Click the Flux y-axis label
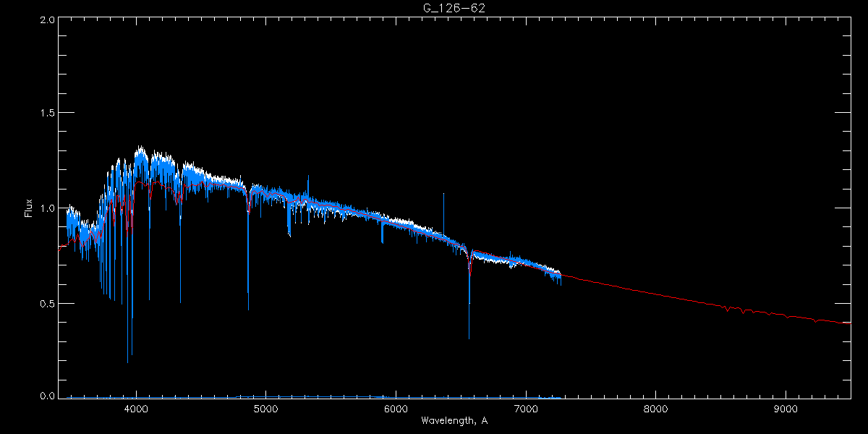 click(x=29, y=208)
